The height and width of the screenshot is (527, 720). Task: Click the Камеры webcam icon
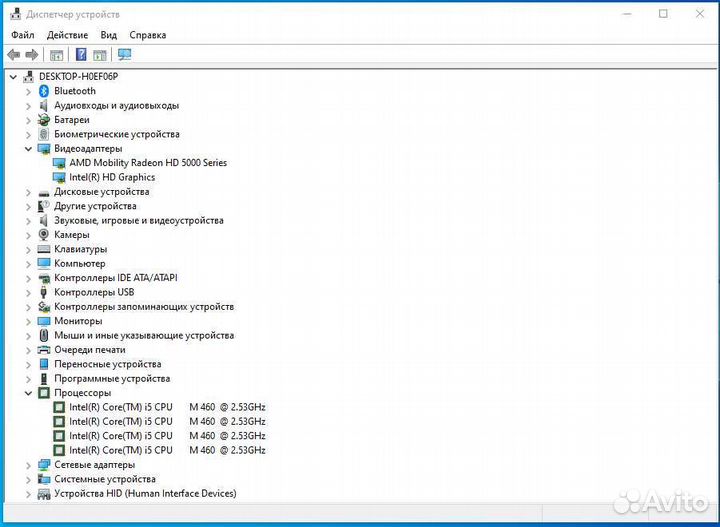pyautogui.click(x=44, y=235)
